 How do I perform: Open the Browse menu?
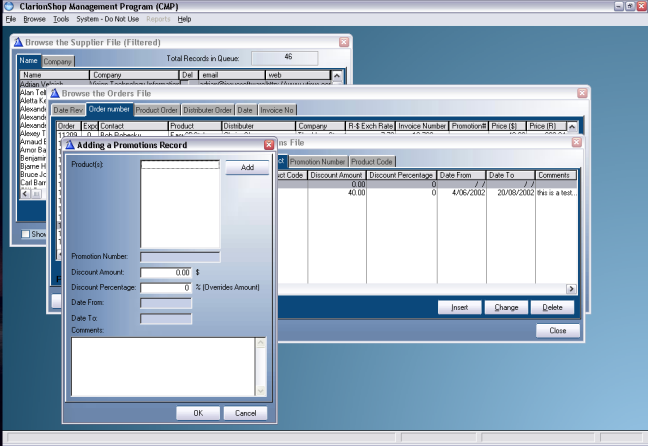click(x=35, y=19)
